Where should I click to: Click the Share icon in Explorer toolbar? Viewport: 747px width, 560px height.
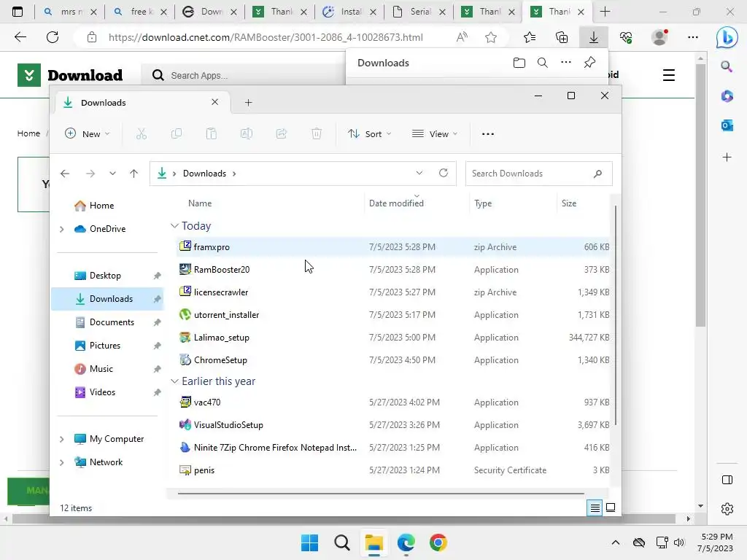(282, 134)
